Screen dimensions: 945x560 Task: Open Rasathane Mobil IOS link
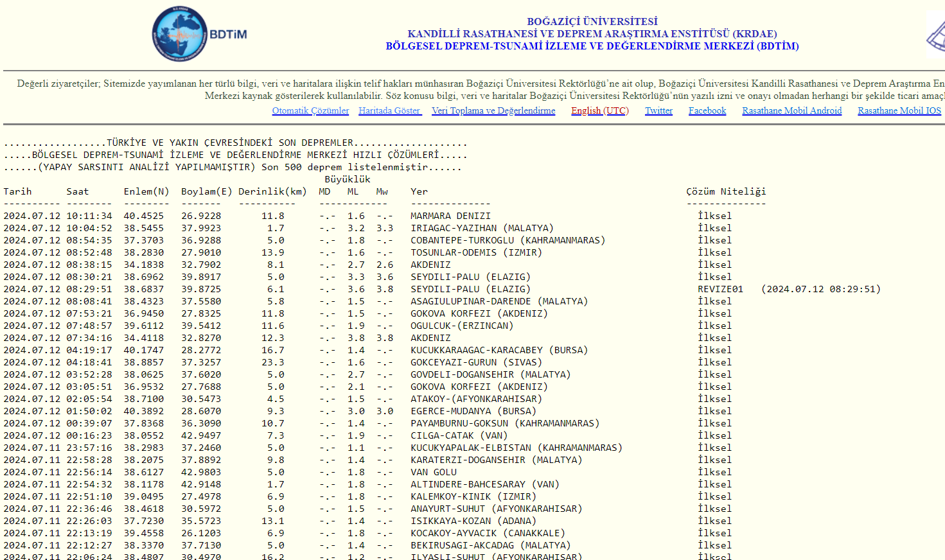(899, 110)
